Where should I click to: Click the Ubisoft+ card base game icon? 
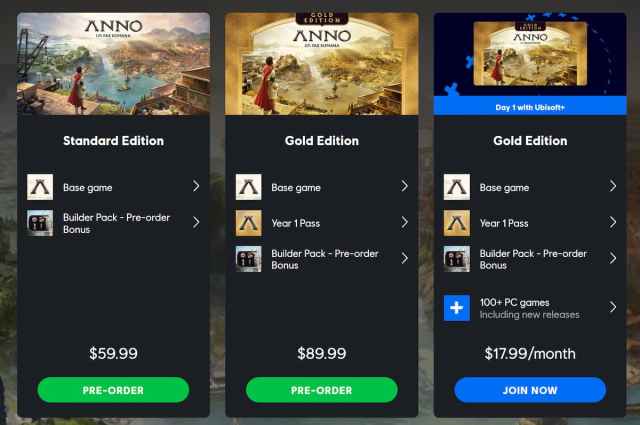[457, 187]
